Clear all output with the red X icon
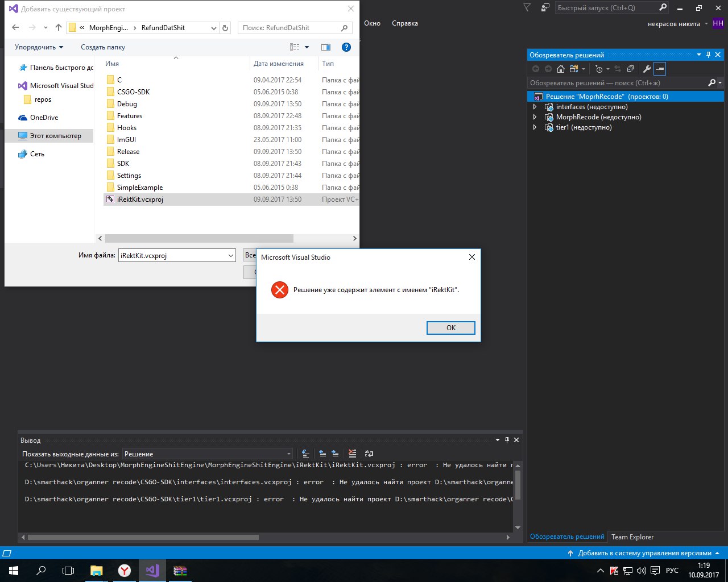The image size is (728, 582). [x=353, y=454]
